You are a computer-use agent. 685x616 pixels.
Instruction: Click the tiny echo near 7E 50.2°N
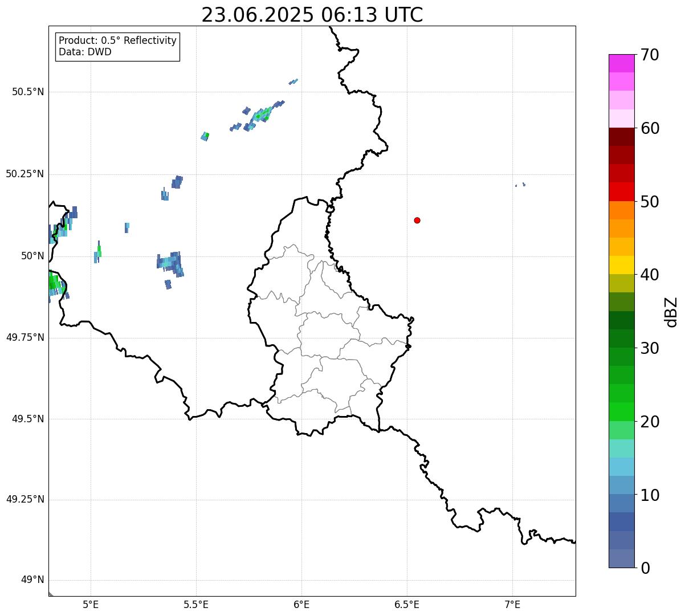(x=520, y=185)
